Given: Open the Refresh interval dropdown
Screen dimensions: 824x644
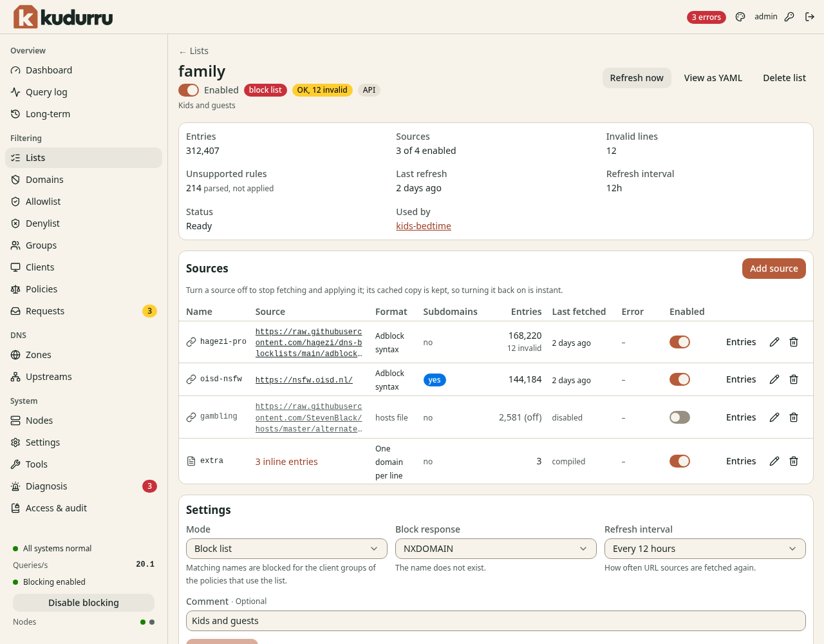Looking at the screenshot, I should pos(705,549).
